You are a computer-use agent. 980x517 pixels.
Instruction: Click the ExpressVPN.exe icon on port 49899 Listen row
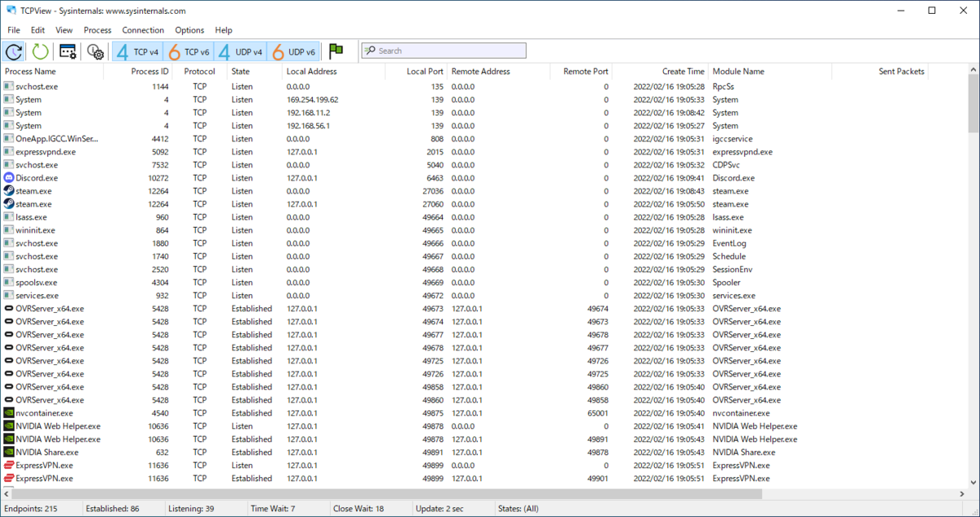point(9,465)
